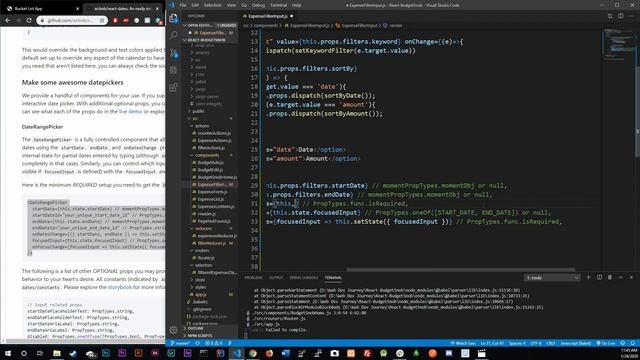The height and width of the screenshot is (360, 640).
Task: Click the master branch indicator in the status bar
Action: coord(180,343)
